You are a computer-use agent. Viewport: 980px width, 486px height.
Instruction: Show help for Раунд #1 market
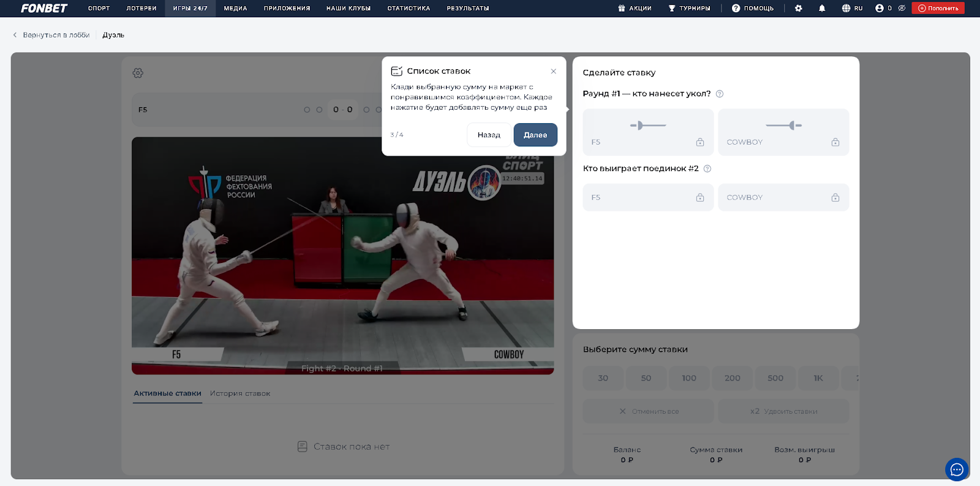click(x=720, y=94)
